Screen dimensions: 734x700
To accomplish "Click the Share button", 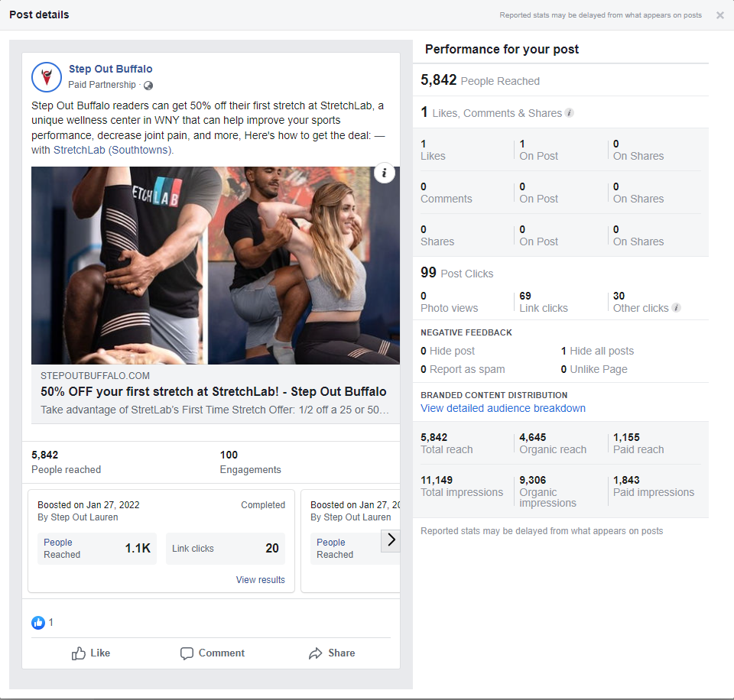I will click(x=332, y=653).
